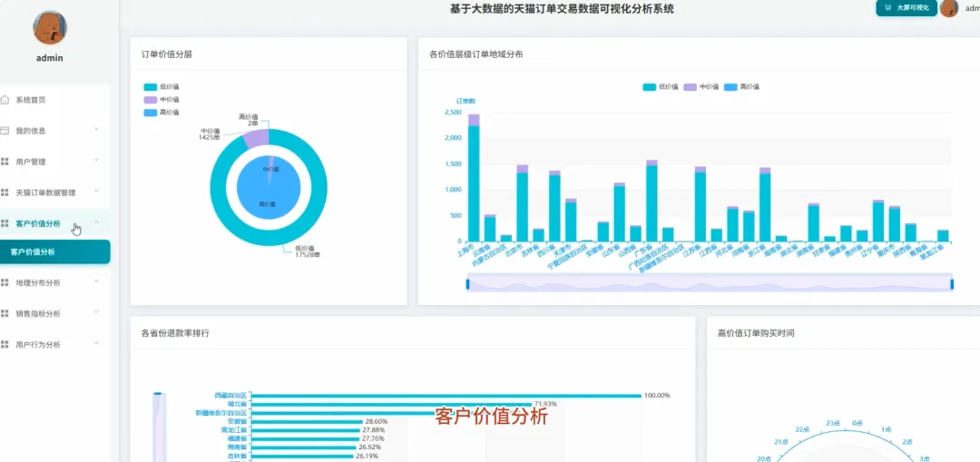
Task: Click the 安徽省 label in refund ranking
Action: 238,421
